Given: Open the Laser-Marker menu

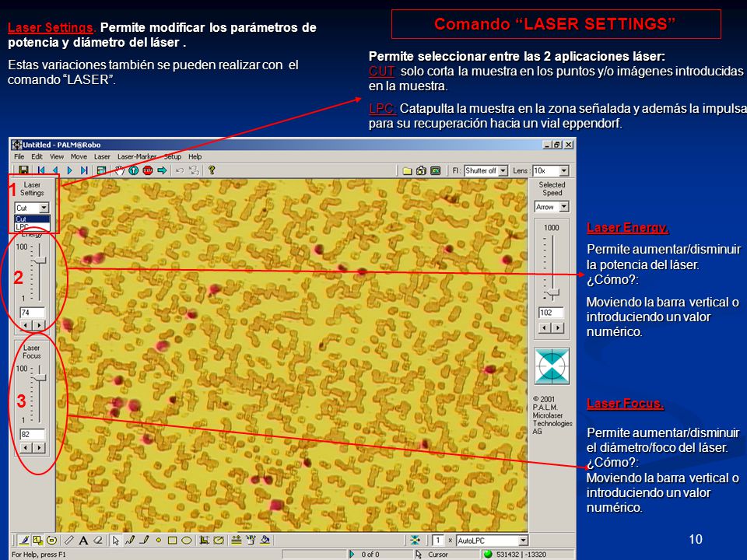Looking at the screenshot, I should click(x=137, y=156).
